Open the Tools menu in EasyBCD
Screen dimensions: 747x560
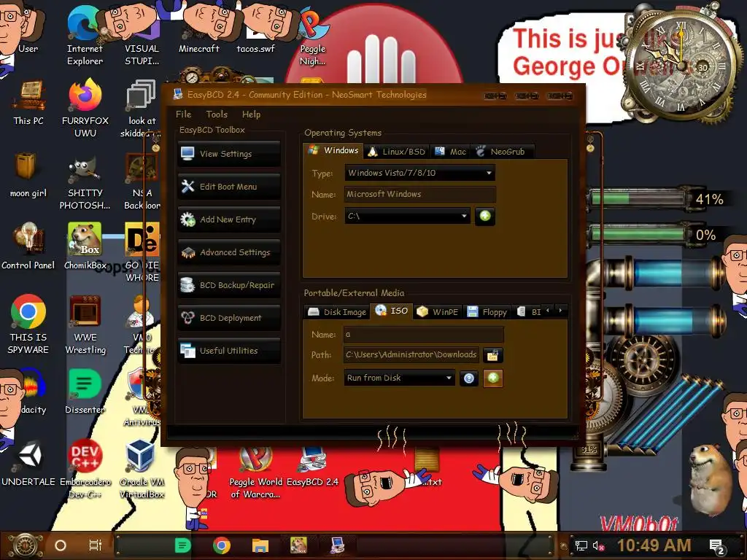pos(217,114)
